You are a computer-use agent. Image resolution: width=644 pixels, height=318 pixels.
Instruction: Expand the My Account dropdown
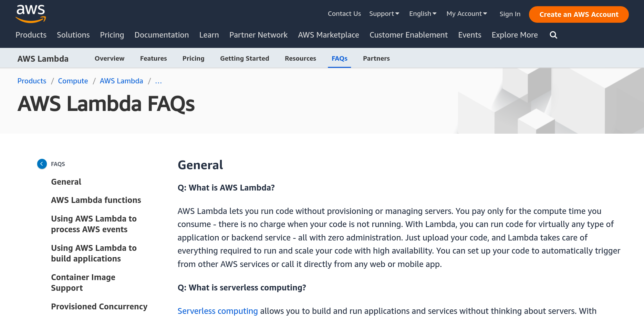click(x=467, y=14)
